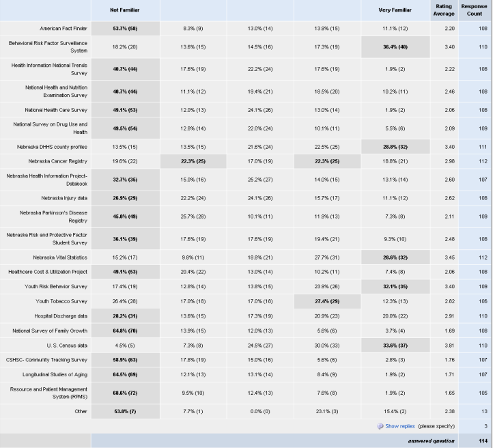Click the Response Count column header

point(474,10)
